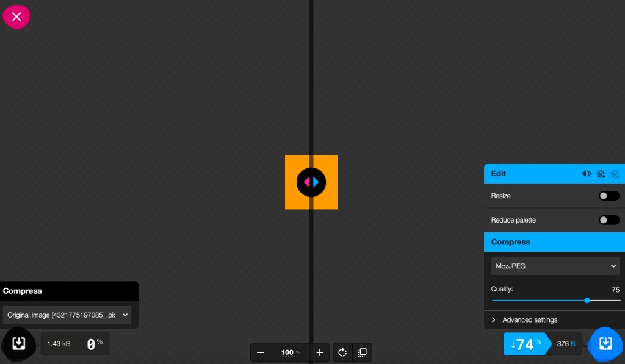The image size is (625, 364).
Task: Click the zoom in plus icon
Action: pyautogui.click(x=319, y=352)
